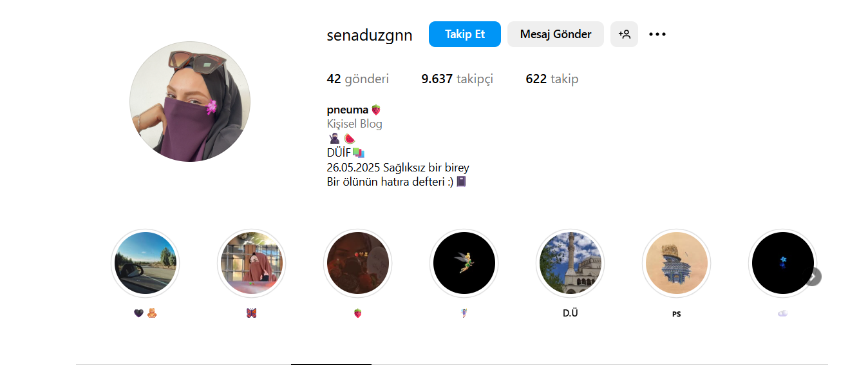This screenshot has width=868, height=370.
Task: Click the Mesaj Gönder button
Action: tap(556, 34)
